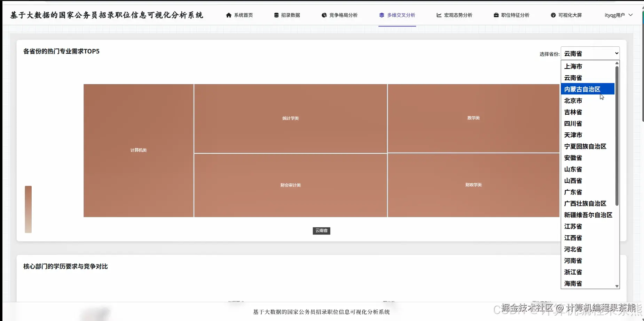Select 广东省 in the dropdown list
Image resolution: width=644 pixels, height=321 pixels.
(x=573, y=192)
